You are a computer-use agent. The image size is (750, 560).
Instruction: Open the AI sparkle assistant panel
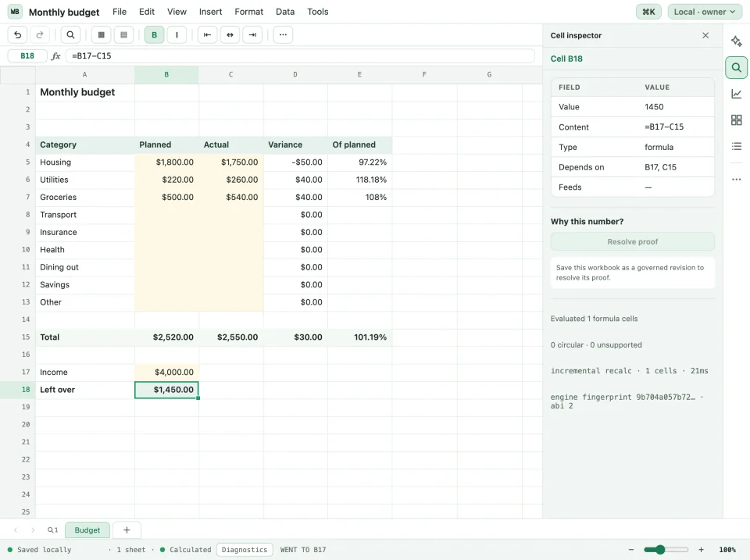tap(736, 41)
